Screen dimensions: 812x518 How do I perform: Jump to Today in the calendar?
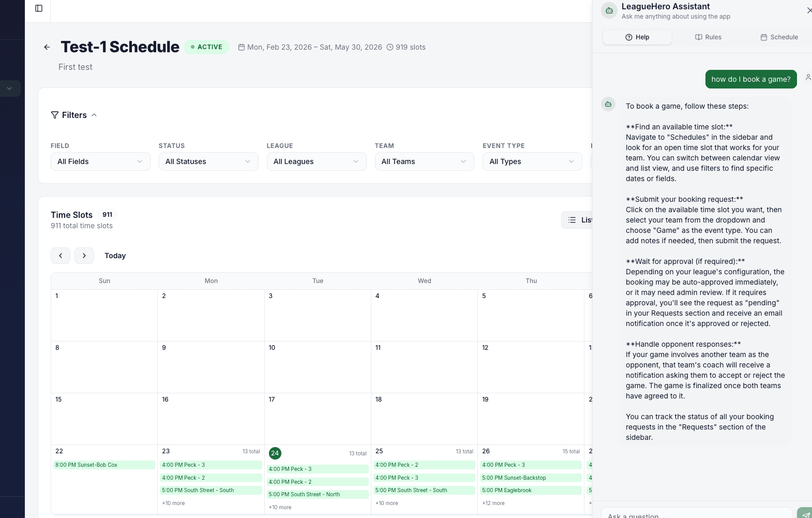point(115,256)
